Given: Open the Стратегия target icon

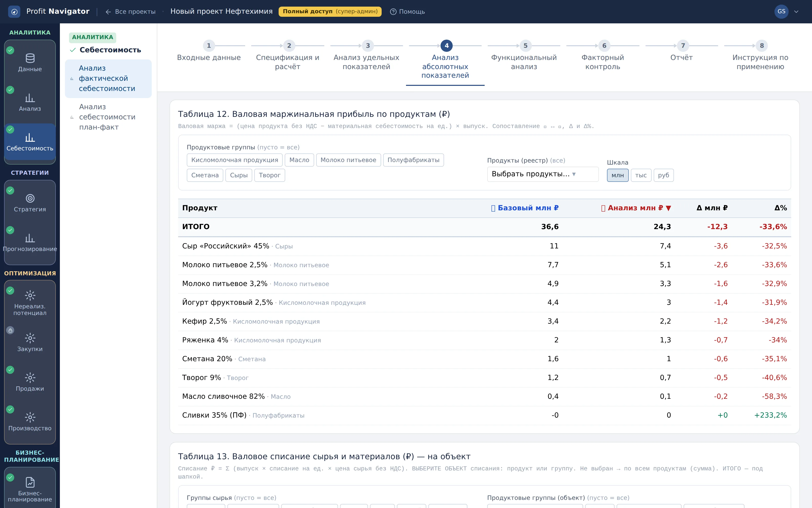Looking at the screenshot, I should (x=30, y=199).
